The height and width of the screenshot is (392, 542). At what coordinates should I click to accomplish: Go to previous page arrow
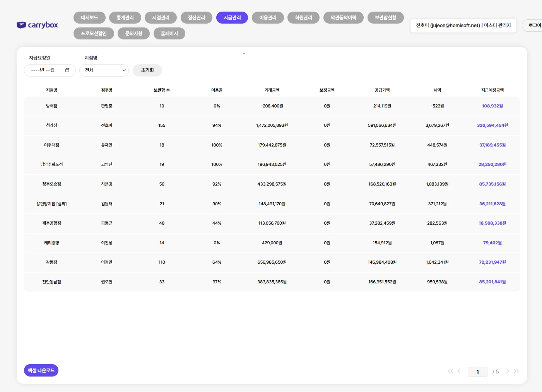459,371
